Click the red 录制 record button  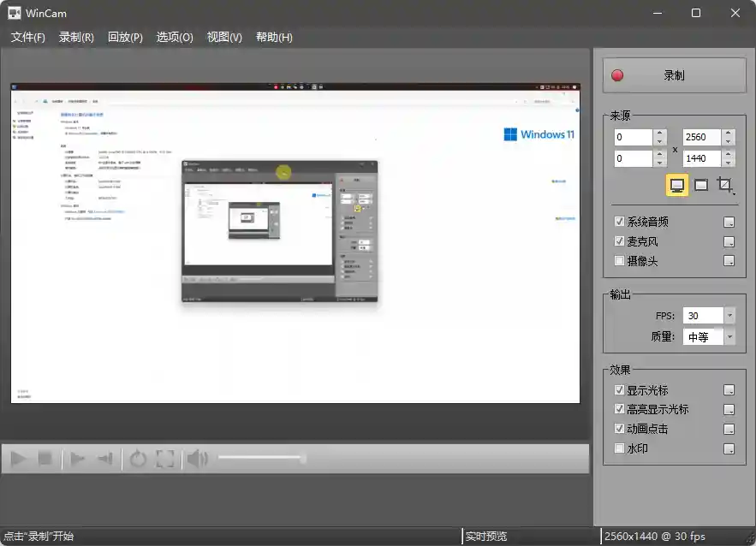click(x=674, y=75)
